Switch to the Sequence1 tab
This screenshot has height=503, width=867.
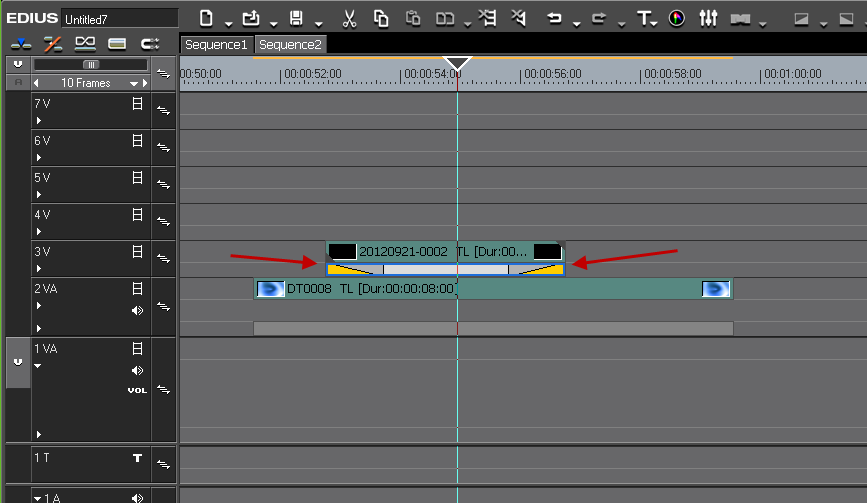click(216, 45)
